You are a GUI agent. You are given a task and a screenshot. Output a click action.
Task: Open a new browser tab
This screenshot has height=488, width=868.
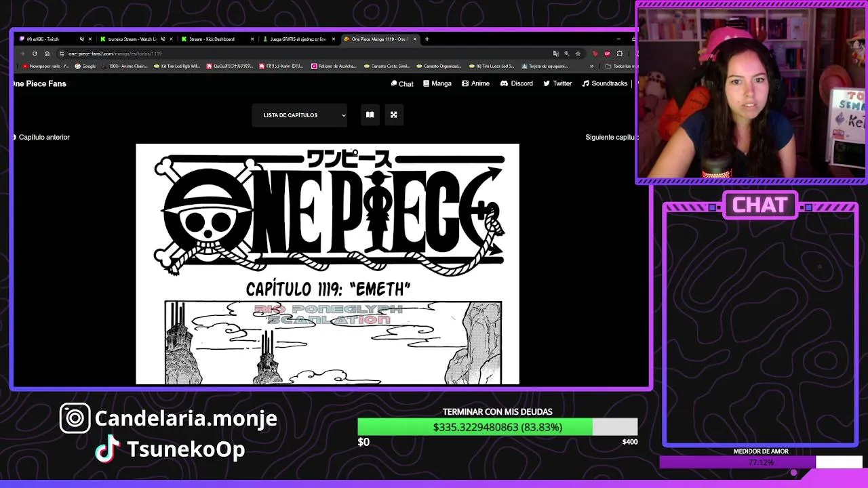(x=427, y=39)
